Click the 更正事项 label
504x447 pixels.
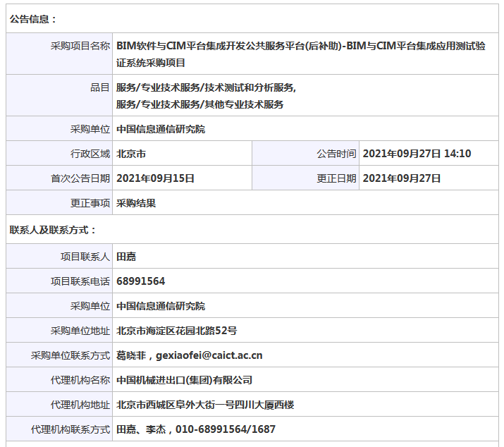click(x=90, y=203)
